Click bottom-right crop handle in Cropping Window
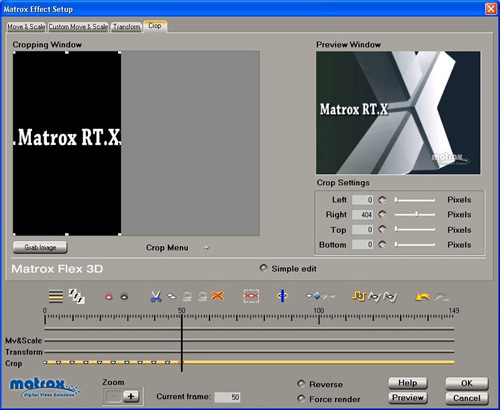The height and width of the screenshot is (410, 500). (x=120, y=235)
